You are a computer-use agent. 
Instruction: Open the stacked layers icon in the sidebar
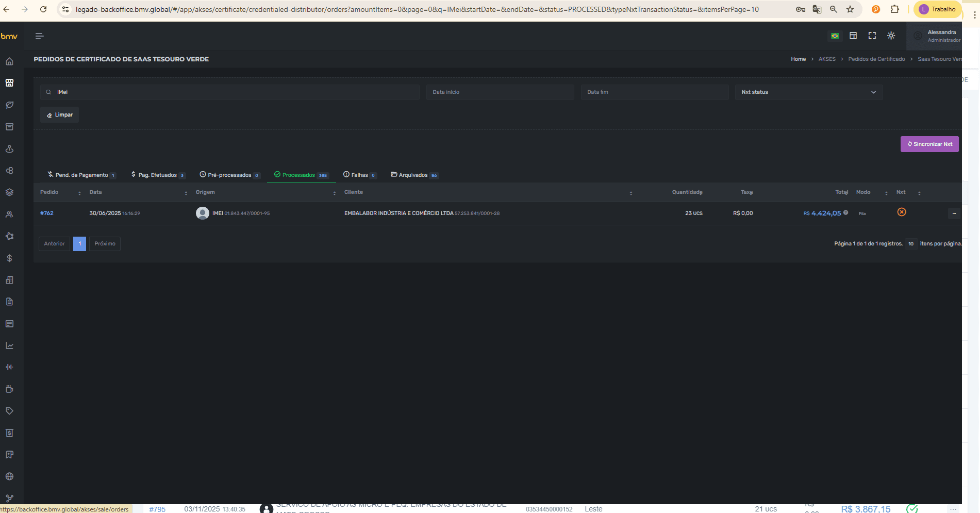click(x=9, y=192)
